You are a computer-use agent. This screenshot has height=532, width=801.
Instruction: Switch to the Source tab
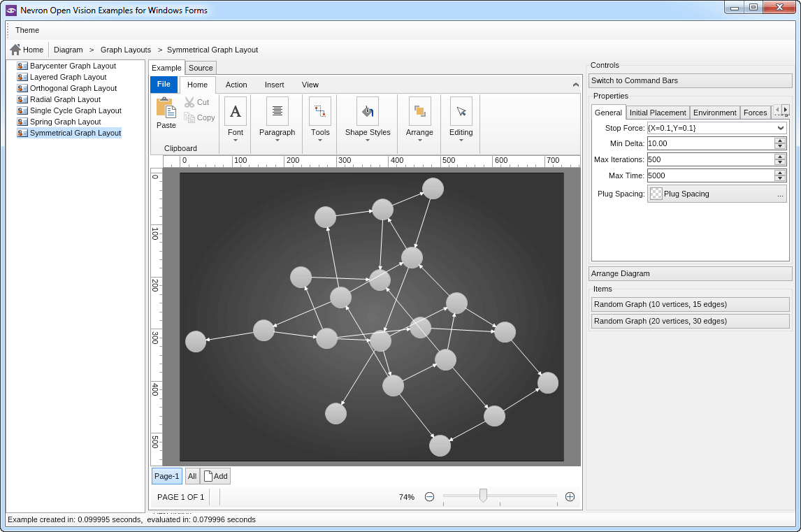(201, 68)
